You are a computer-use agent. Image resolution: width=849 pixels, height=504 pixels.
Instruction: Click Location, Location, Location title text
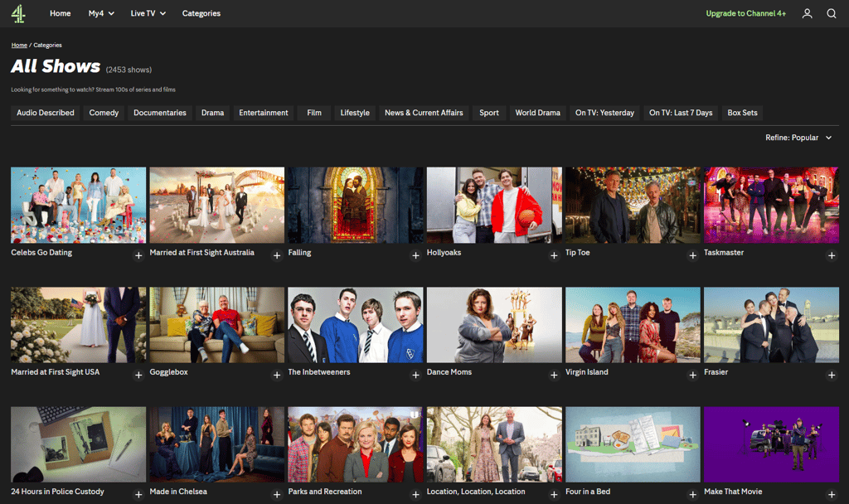[x=476, y=492]
